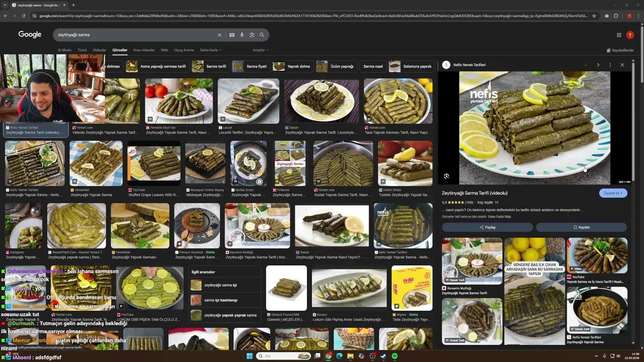Select the Sarma nasıl filter chip

point(373,66)
